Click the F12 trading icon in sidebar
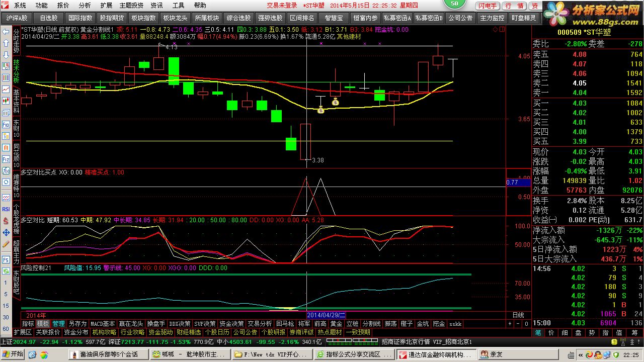644x362 pixels. (6, 159)
